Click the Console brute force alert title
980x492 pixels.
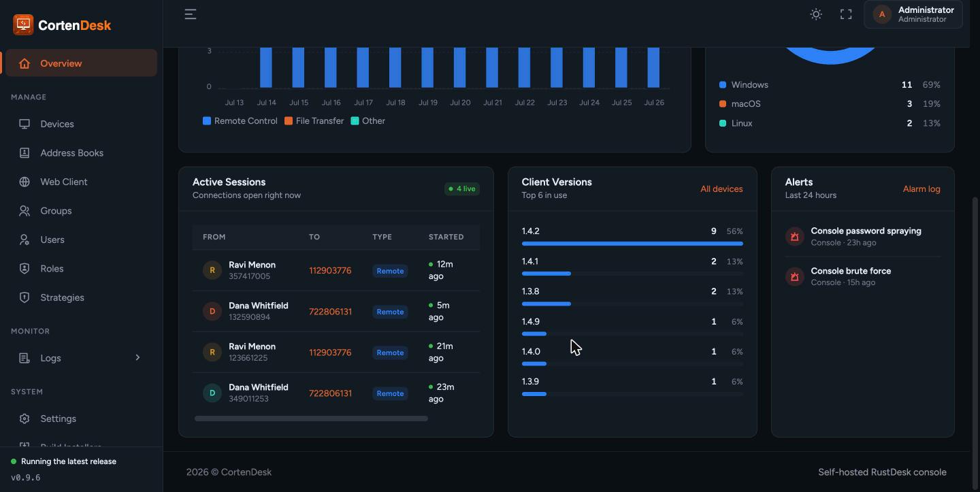[851, 271]
